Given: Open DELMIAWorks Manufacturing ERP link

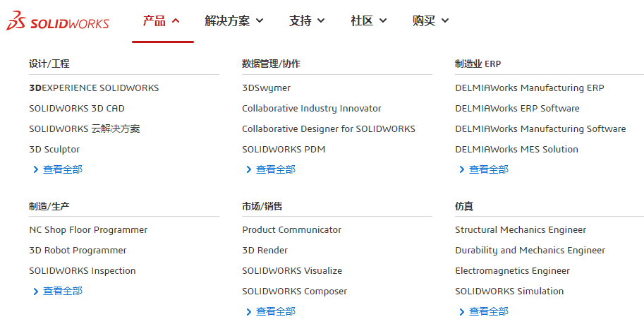Looking at the screenshot, I should point(530,88).
